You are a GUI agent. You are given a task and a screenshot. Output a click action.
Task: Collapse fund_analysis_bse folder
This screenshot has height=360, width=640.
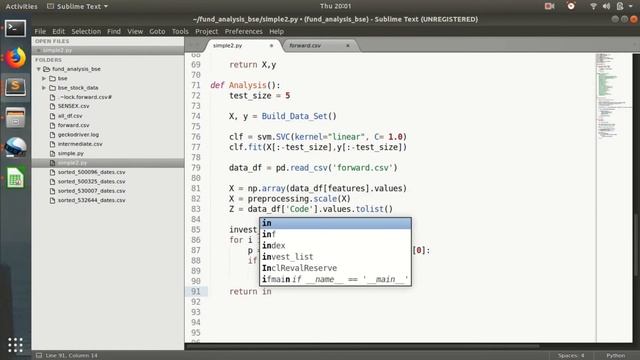pyautogui.click(x=39, y=69)
